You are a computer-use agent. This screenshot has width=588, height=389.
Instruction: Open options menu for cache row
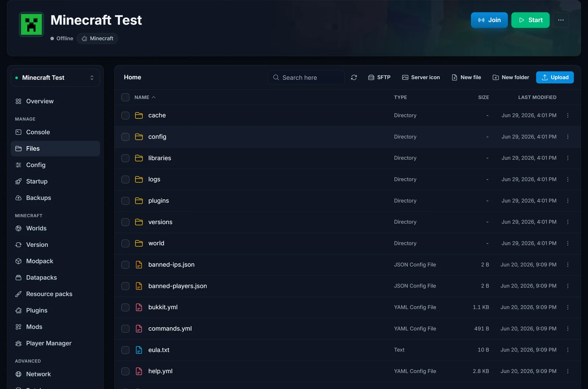568,115
